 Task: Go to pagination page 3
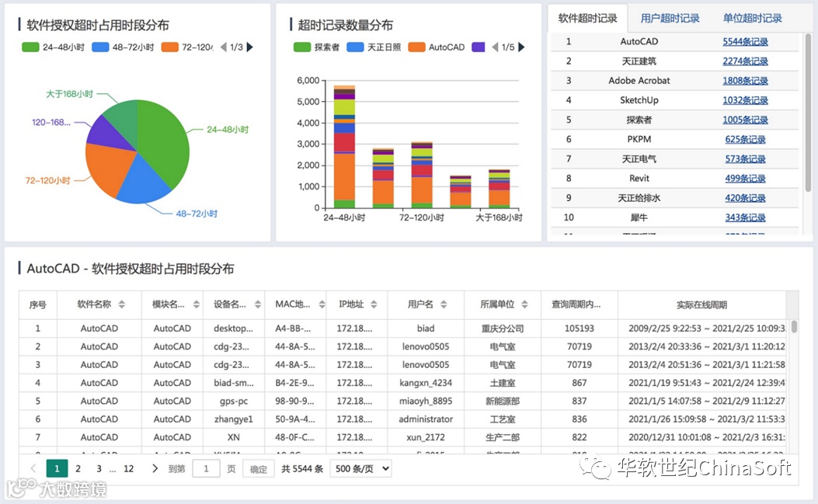[99, 468]
